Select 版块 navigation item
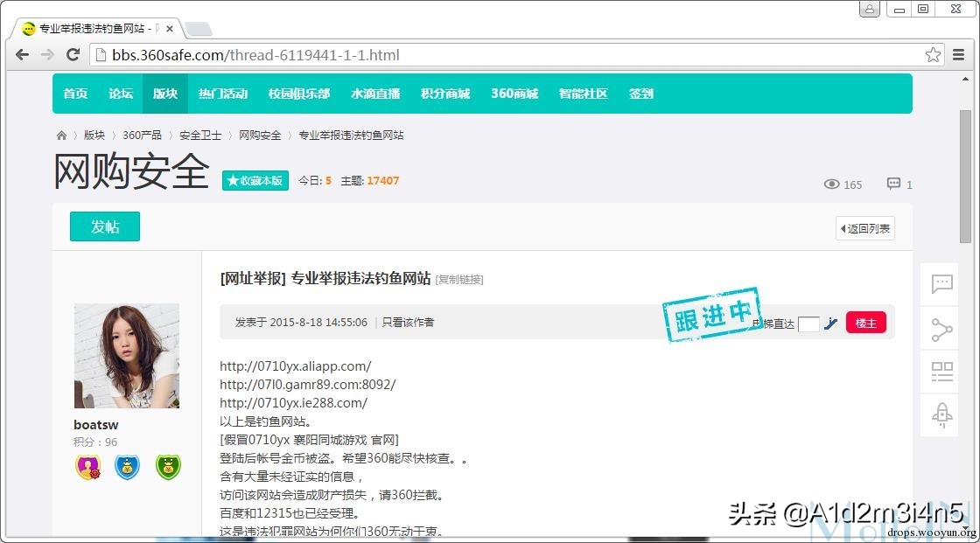Viewport: 980px width, 543px height. tap(165, 94)
